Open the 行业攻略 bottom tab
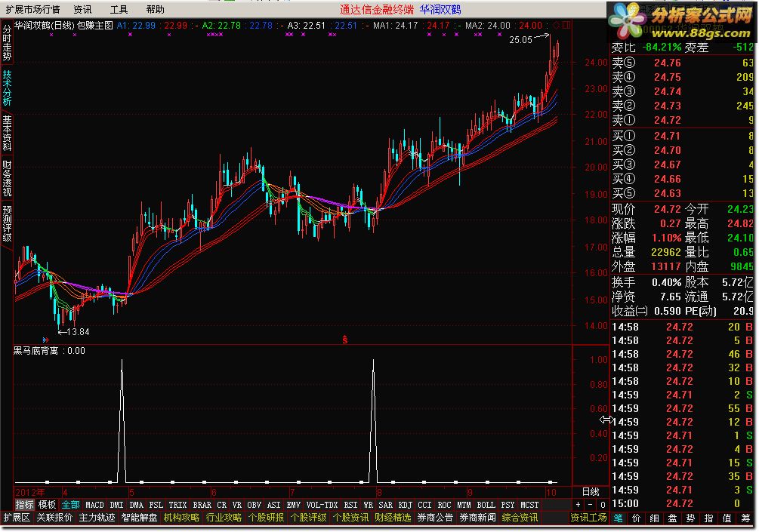 (224, 518)
